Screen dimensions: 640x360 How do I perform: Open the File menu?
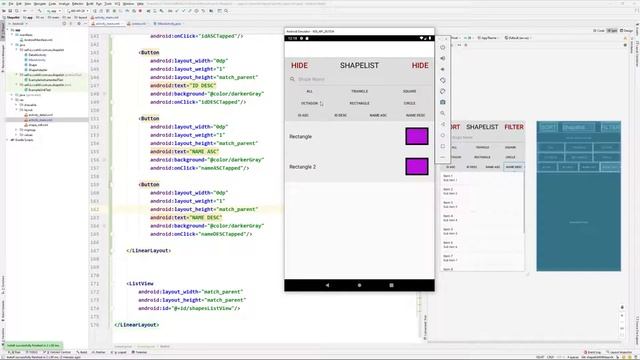pyautogui.click(x=11, y=4)
